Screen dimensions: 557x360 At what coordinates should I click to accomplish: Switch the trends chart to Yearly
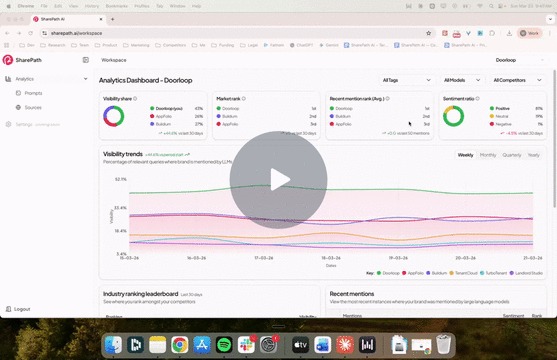(534, 155)
